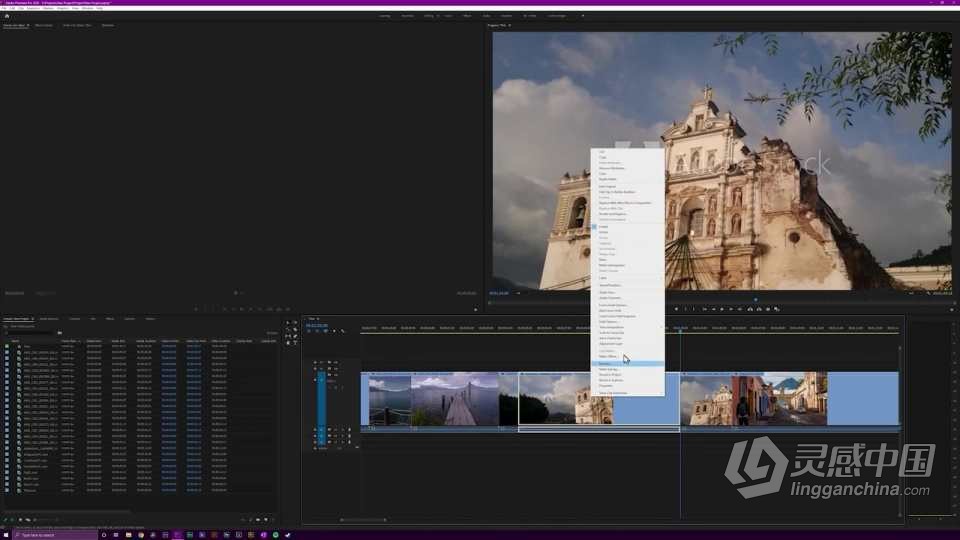Switch Project panel to list view
The height and width of the screenshot is (540, 960).
pyautogui.click(x=13, y=520)
